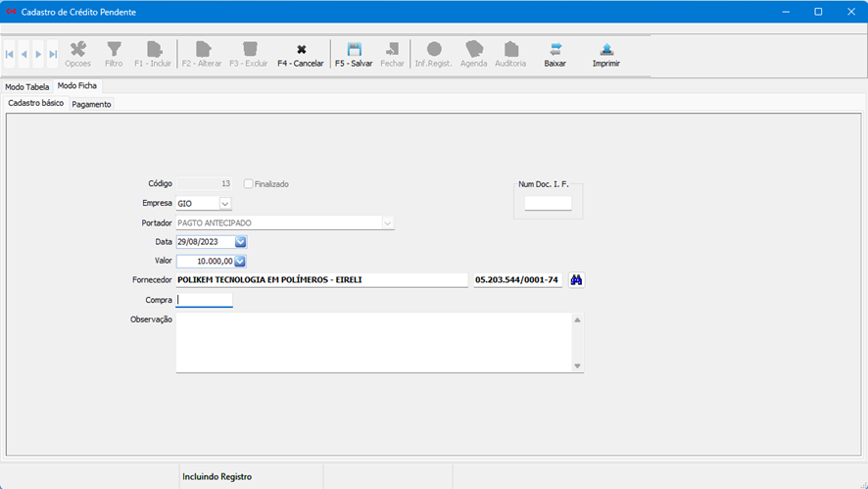Viewport: 868px width, 489px height.
Task: Print using the Imprimir icon
Action: (605, 49)
